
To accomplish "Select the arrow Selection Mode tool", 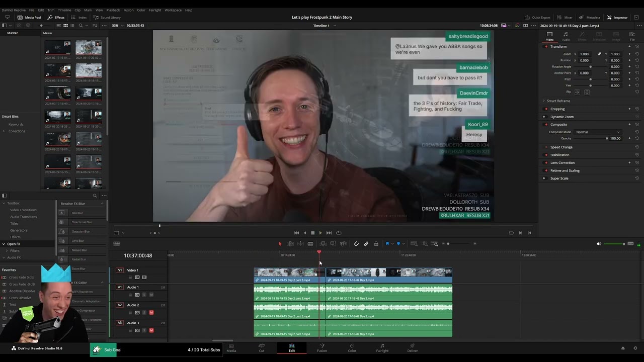I will pos(280,244).
